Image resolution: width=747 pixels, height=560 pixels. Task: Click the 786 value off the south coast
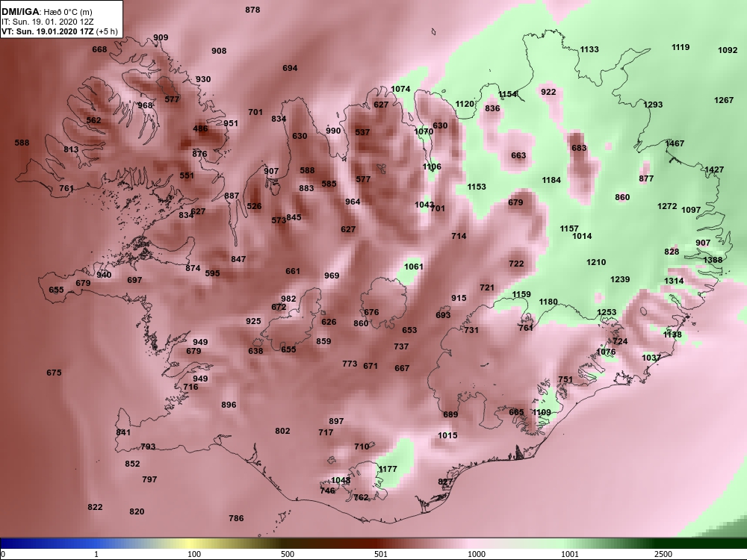(x=236, y=518)
